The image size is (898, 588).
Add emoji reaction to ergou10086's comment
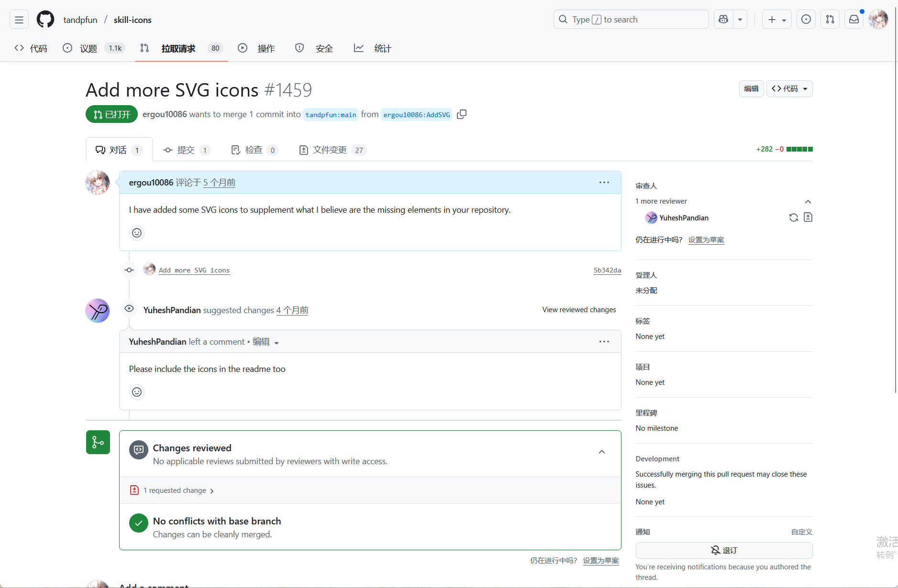pyautogui.click(x=137, y=233)
